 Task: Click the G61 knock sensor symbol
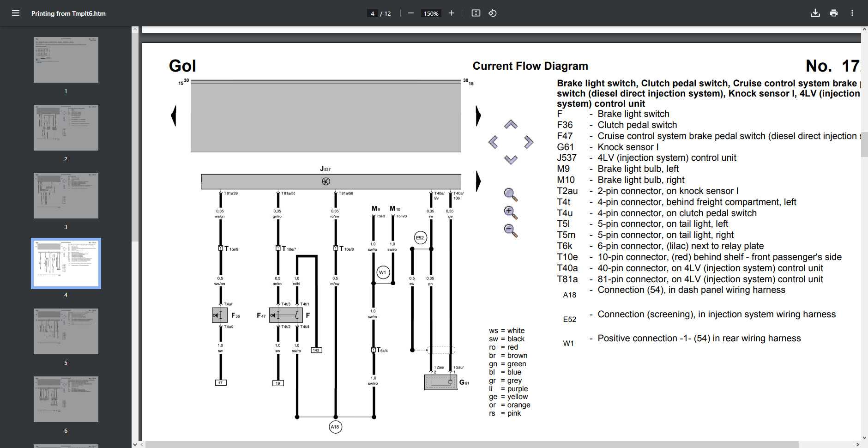(440, 382)
